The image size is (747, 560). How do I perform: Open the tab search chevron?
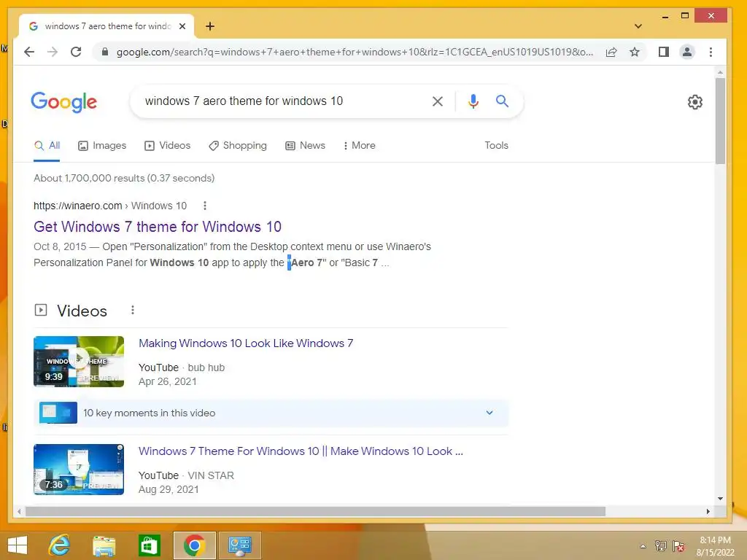coord(638,26)
